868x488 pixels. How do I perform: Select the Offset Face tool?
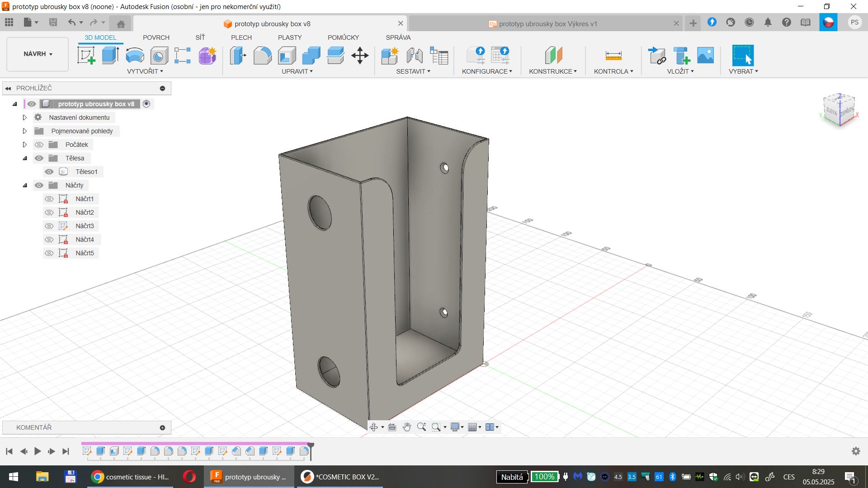335,56
